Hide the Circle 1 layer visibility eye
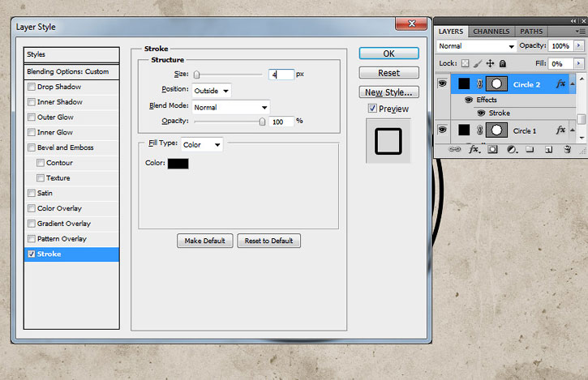 coord(443,130)
